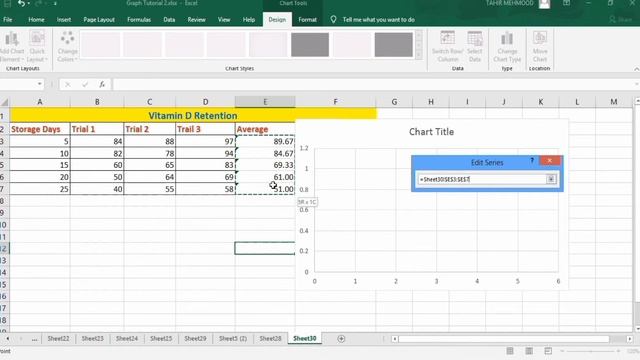
Task: Click the collapse dialog range selector icon
Action: [551, 179]
